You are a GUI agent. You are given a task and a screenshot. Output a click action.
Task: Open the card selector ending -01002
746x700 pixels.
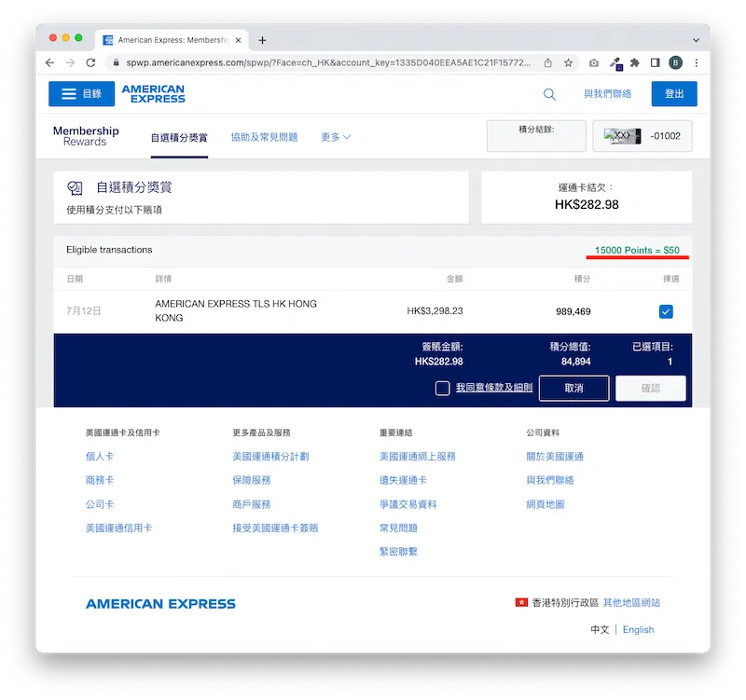642,136
